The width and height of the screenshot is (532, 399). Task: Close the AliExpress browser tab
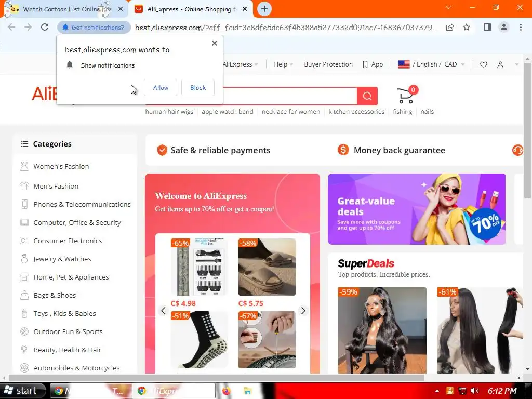point(245,9)
